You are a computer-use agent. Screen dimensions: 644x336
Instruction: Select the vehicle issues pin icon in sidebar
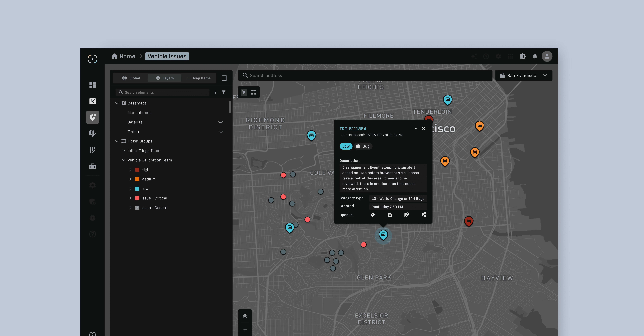click(x=93, y=117)
